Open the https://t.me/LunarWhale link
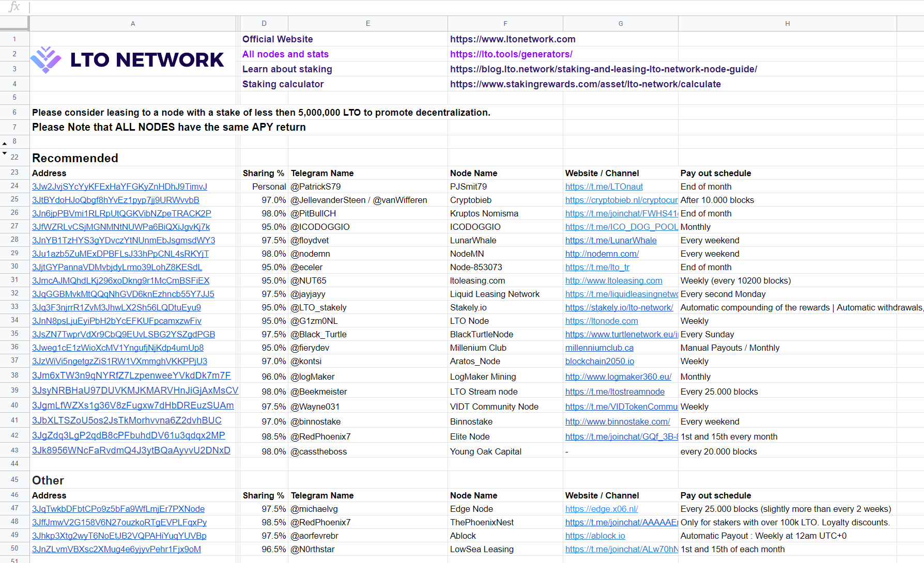The image size is (924, 563). (x=611, y=240)
